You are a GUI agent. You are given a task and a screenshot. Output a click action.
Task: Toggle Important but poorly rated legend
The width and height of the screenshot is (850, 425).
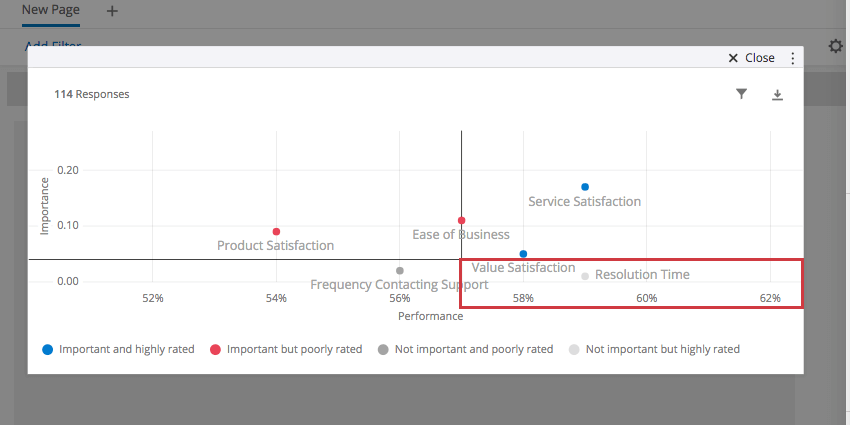coord(286,350)
